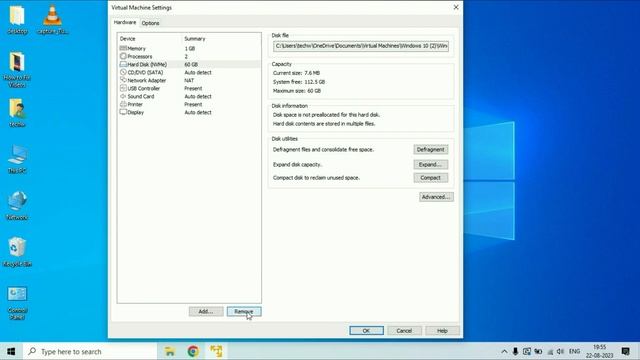Click Add... to add hardware

[x=206, y=311]
